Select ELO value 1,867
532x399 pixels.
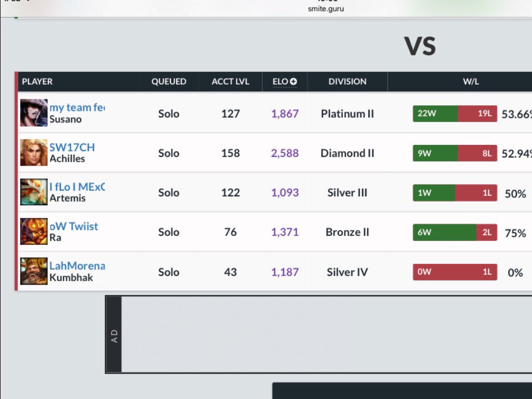(x=285, y=114)
